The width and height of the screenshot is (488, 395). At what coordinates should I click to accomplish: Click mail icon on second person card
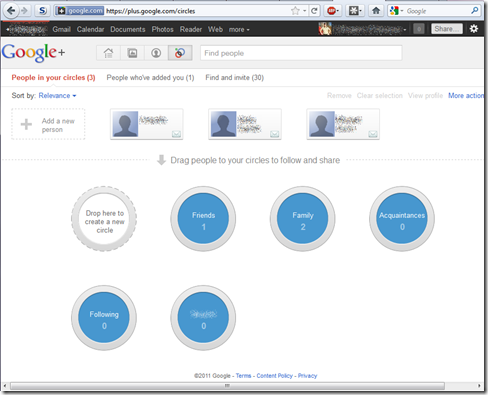point(274,134)
